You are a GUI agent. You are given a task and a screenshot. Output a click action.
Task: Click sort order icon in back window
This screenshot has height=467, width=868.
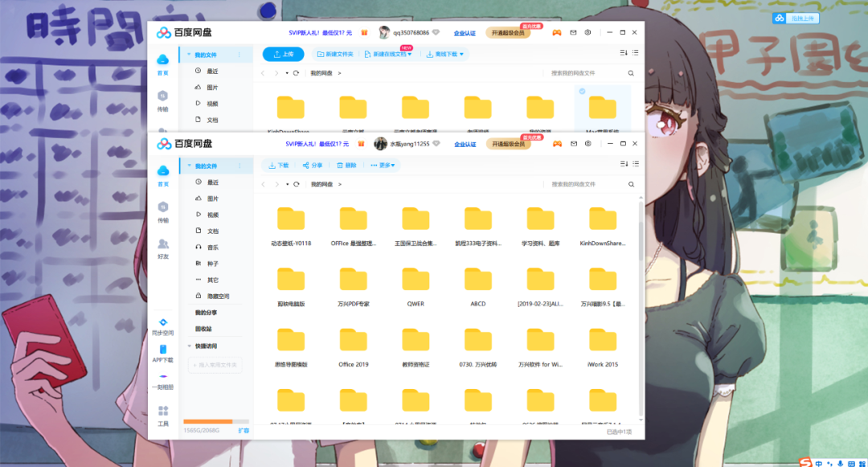(x=624, y=52)
